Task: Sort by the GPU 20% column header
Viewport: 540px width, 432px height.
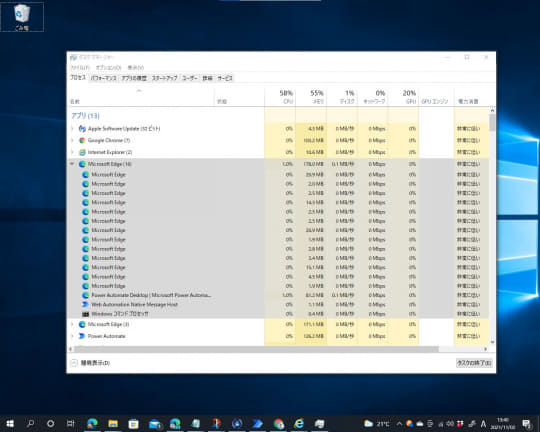Action: tap(404, 97)
